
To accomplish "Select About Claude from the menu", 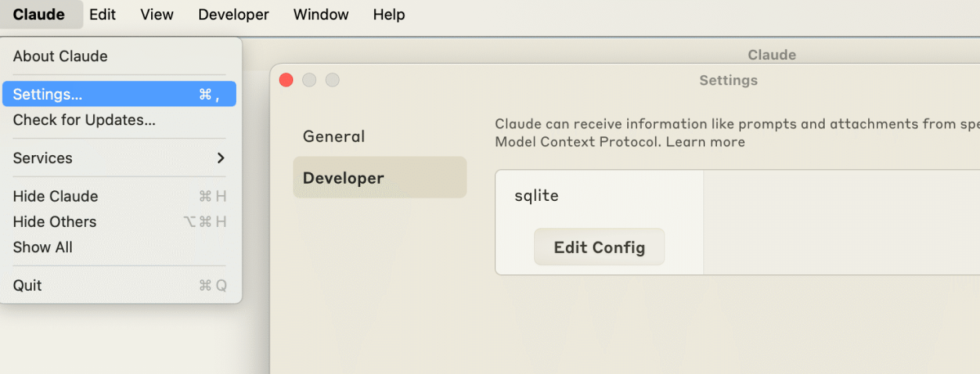I will [x=60, y=56].
